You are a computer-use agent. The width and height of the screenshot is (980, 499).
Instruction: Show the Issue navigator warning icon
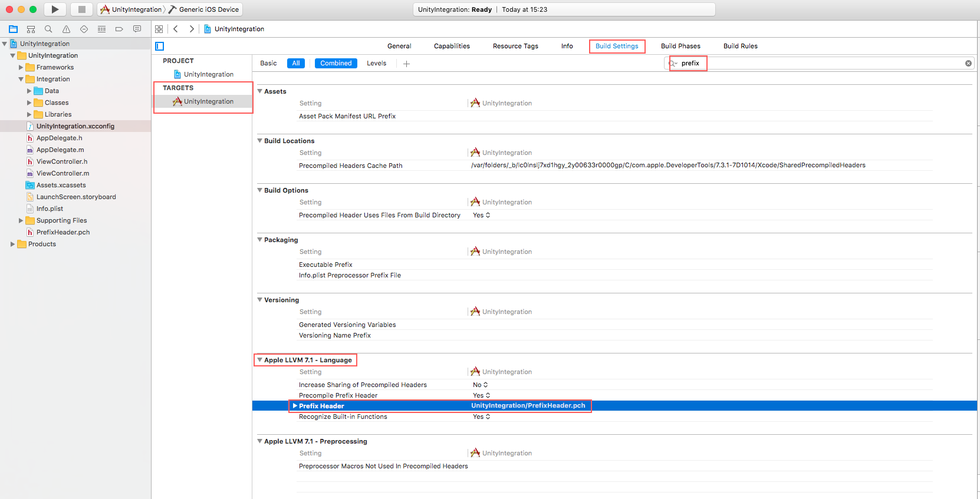[66, 29]
